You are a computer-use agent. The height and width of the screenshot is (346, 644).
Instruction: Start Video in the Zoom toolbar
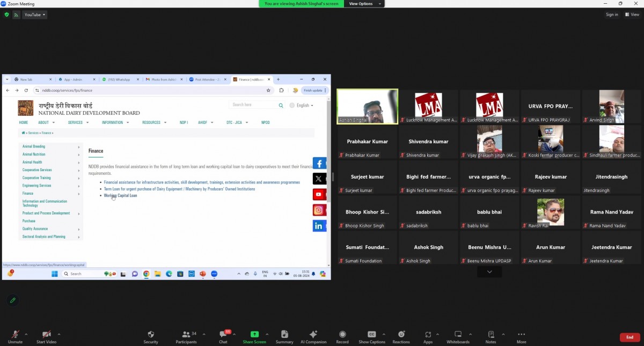point(46,337)
